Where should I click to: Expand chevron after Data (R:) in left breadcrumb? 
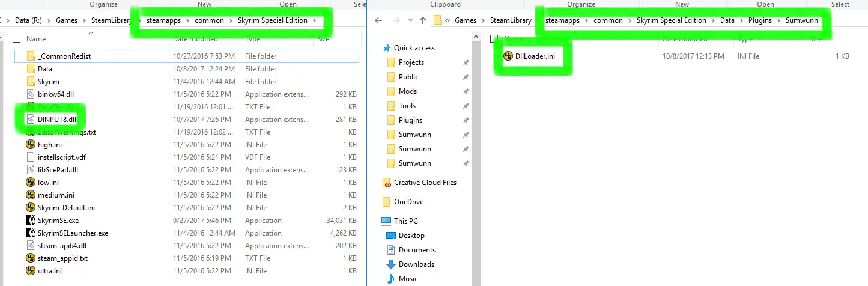(x=49, y=20)
